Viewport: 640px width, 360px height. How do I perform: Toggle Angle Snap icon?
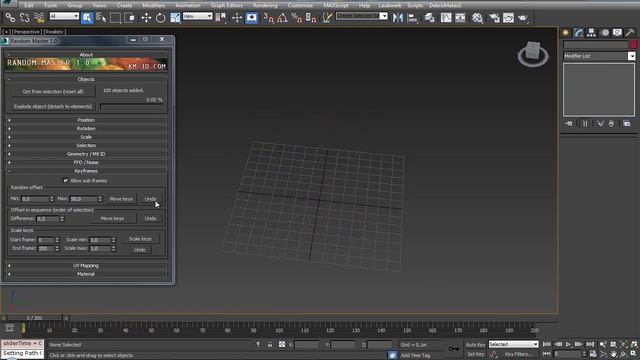click(x=282, y=18)
